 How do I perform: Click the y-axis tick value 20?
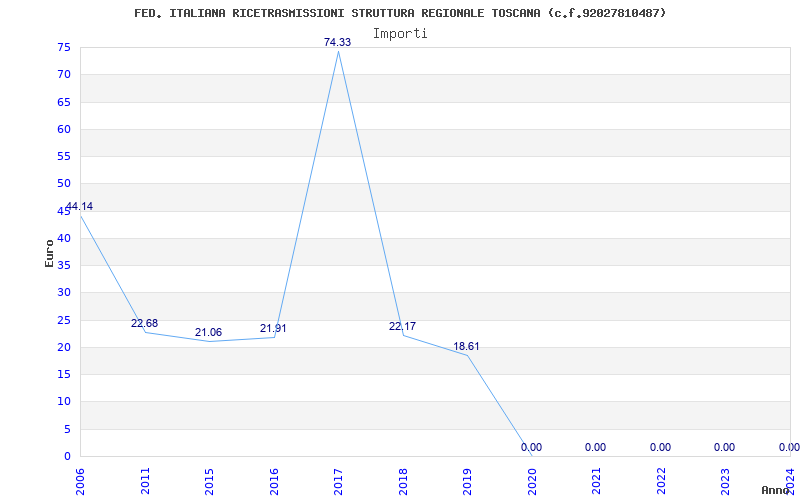click(64, 347)
